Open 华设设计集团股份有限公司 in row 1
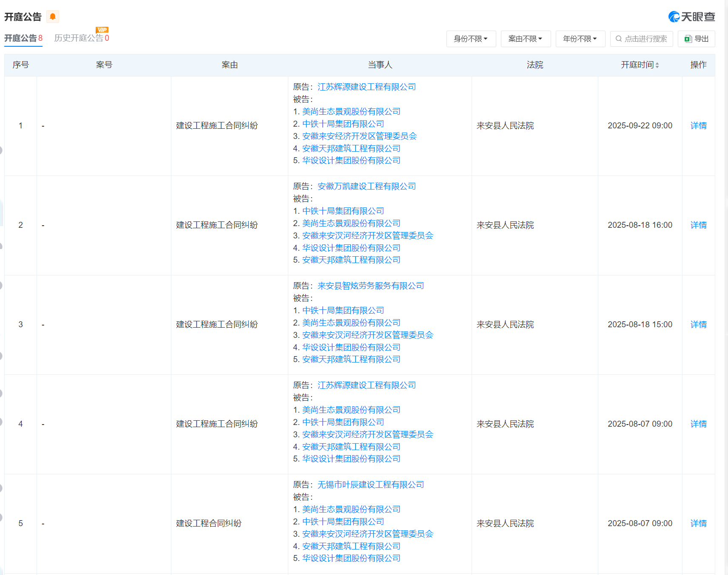The height and width of the screenshot is (575, 728). [351, 161]
